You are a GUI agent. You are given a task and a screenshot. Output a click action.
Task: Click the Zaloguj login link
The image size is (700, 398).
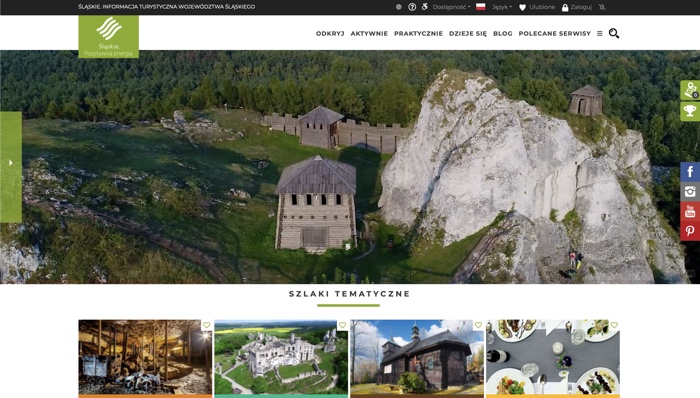click(x=576, y=7)
